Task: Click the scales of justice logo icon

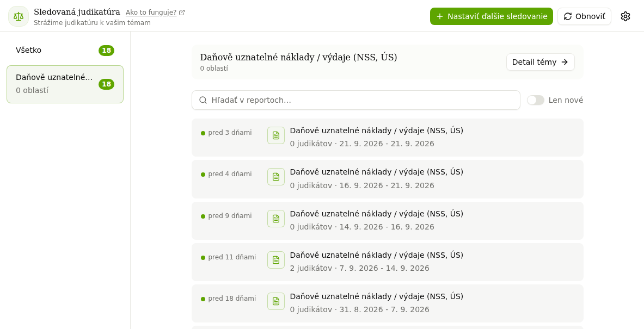Action: click(x=19, y=16)
